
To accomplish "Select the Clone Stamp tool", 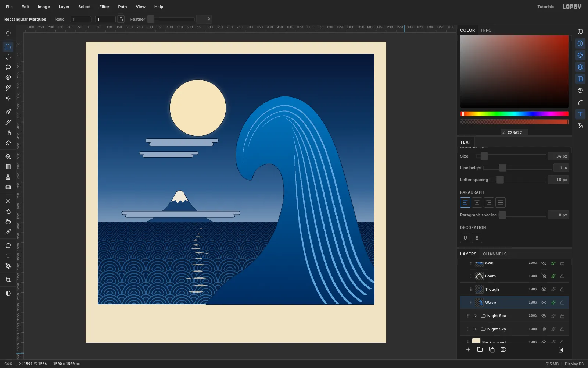I will tap(8, 177).
